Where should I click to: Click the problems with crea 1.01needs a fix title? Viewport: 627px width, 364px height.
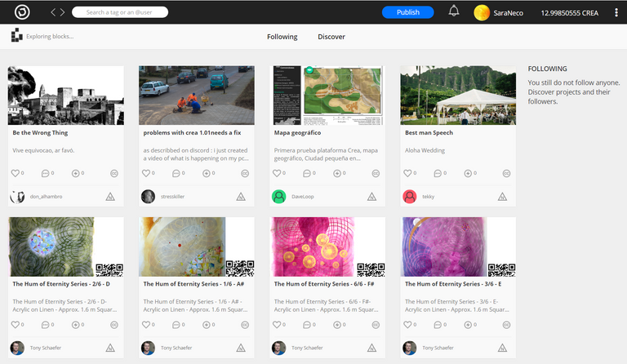coord(192,133)
